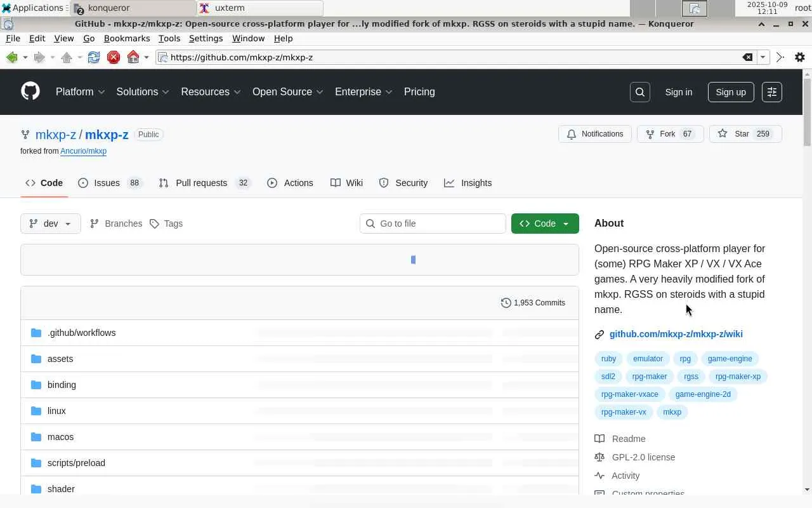This screenshot has width=812, height=508.
Task: Click the toolbar overflow arrow near the settings gear
Action: point(780,57)
